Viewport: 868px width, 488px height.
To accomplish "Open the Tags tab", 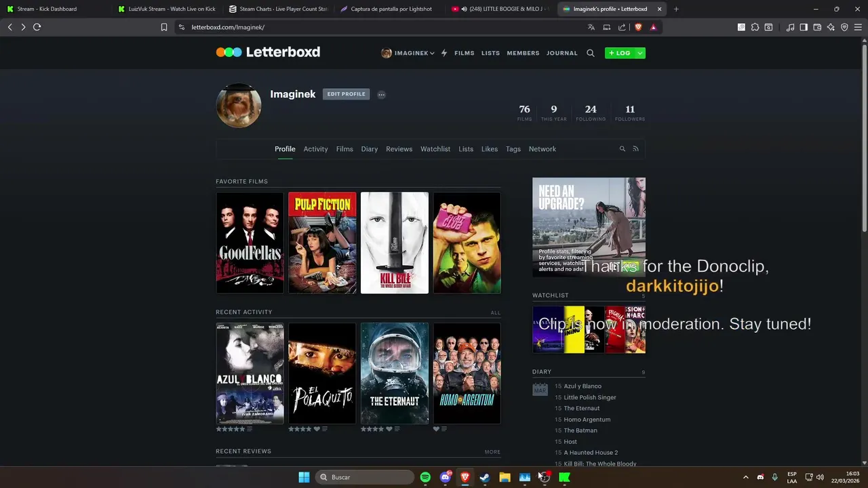I will [x=513, y=149].
